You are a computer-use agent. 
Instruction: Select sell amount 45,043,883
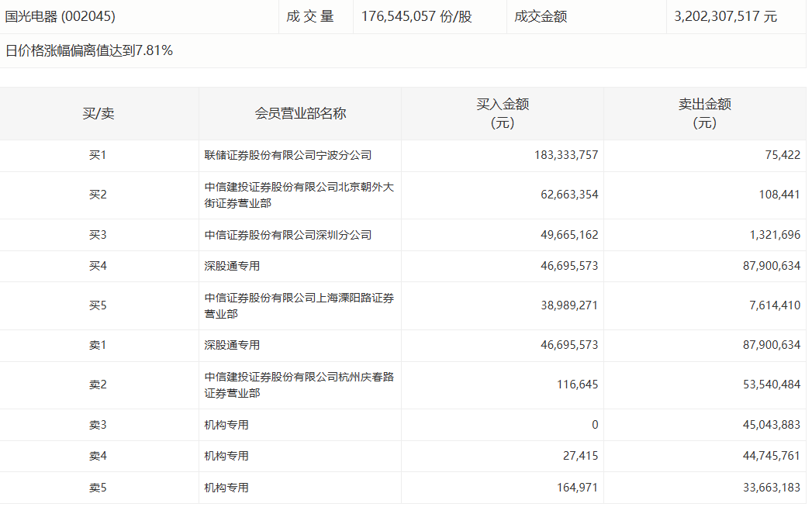tap(772, 425)
